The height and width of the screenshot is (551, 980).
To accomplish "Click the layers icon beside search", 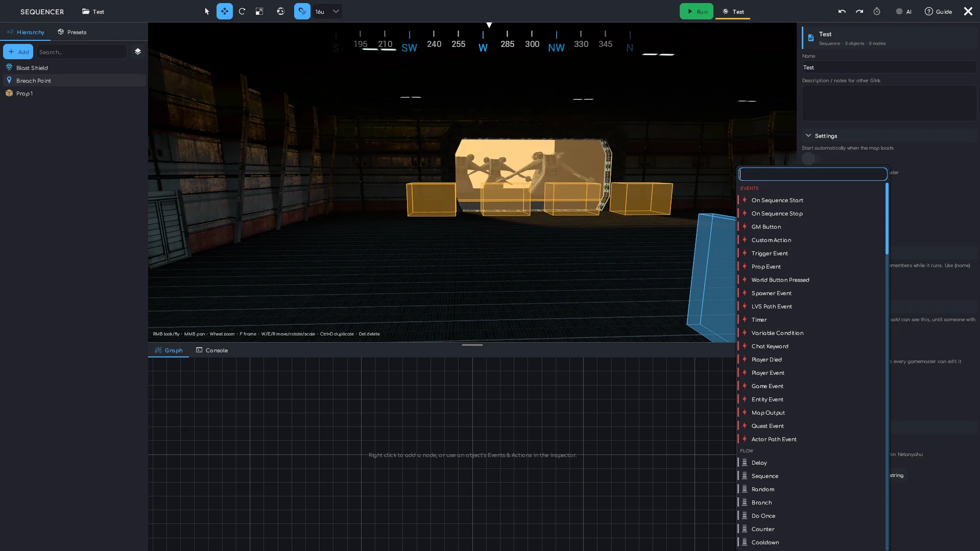I will pos(138,52).
